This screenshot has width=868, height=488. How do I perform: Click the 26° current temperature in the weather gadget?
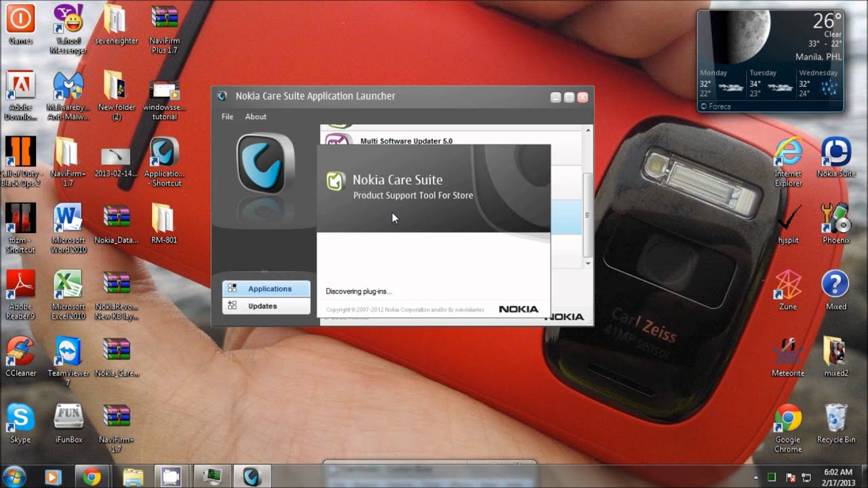pos(827,20)
